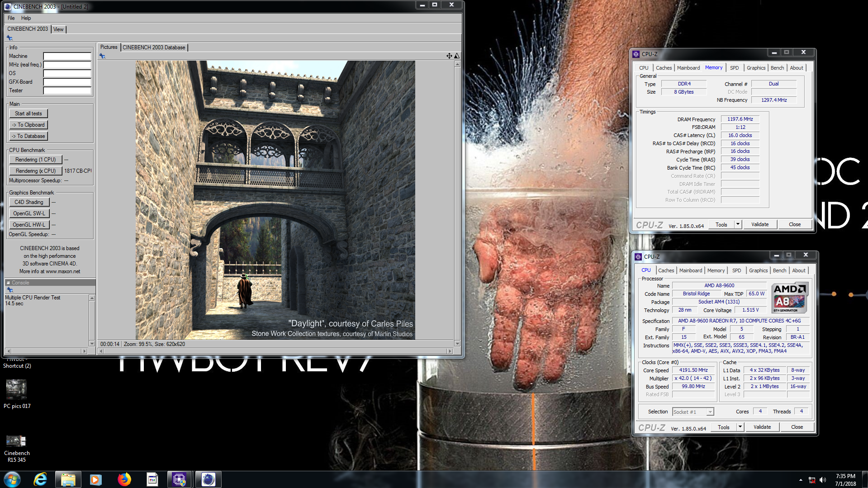Viewport: 868px width, 488px height.
Task: Start the OpenGL SW-L benchmark
Action: click(x=29, y=213)
